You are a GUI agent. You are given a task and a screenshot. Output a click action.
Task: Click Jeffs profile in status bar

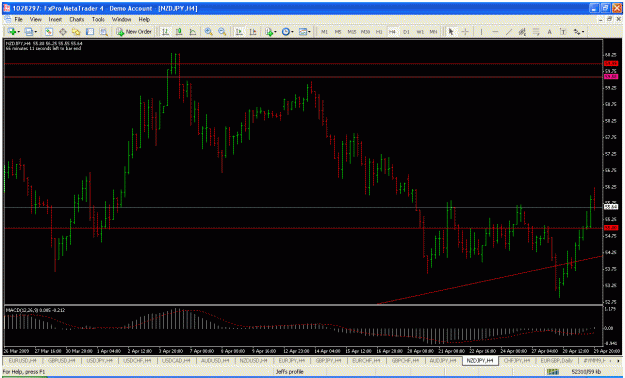pos(290,372)
